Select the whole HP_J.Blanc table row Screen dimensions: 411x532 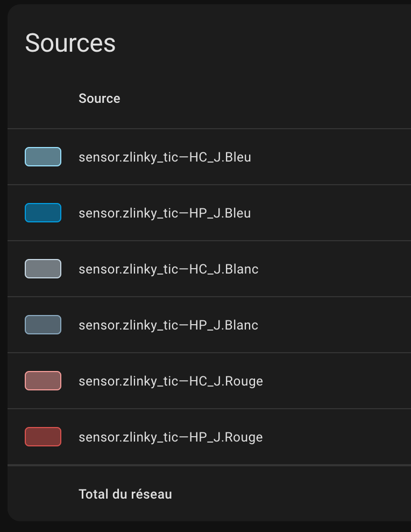pyautogui.click(x=209, y=325)
